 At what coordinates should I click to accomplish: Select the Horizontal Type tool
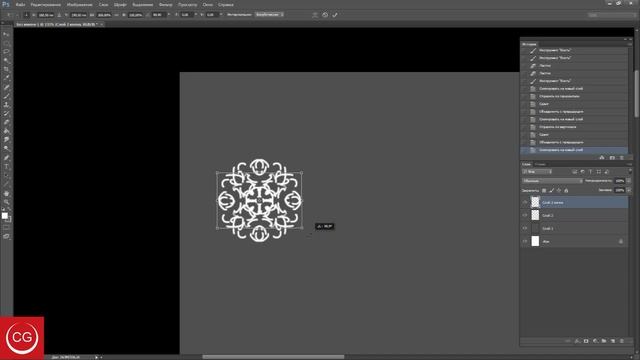pyautogui.click(x=6, y=167)
